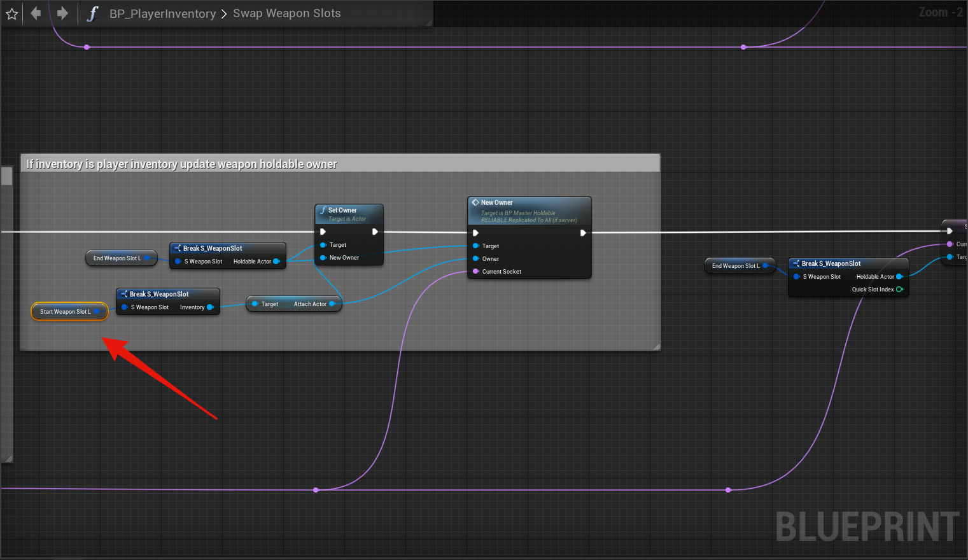This screenshot has width=968, height=560.
Task: Open the BP_PlayerInventory breadcrumb
Action: pos(162,13)
